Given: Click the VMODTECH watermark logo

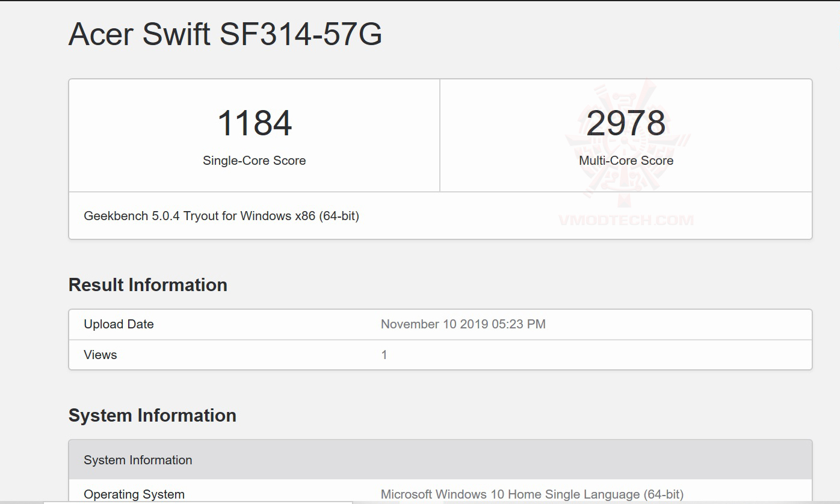Looking at the screenshot, I should 626,141.
